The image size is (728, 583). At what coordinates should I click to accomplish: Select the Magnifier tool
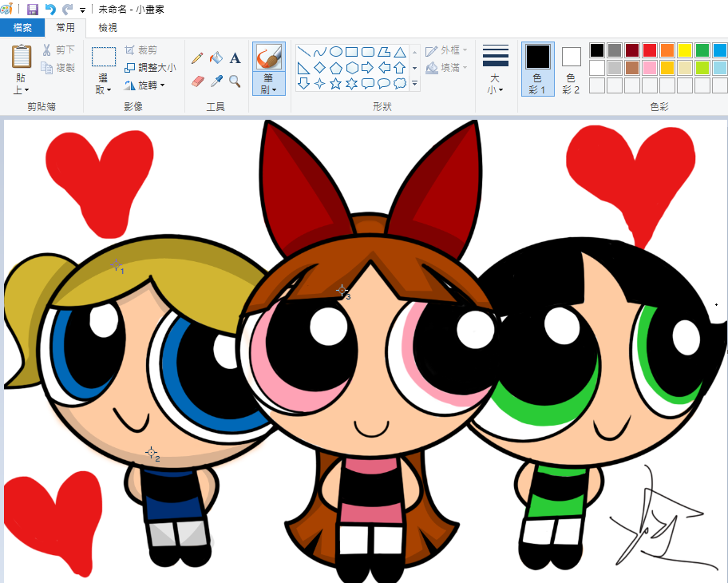235,81
